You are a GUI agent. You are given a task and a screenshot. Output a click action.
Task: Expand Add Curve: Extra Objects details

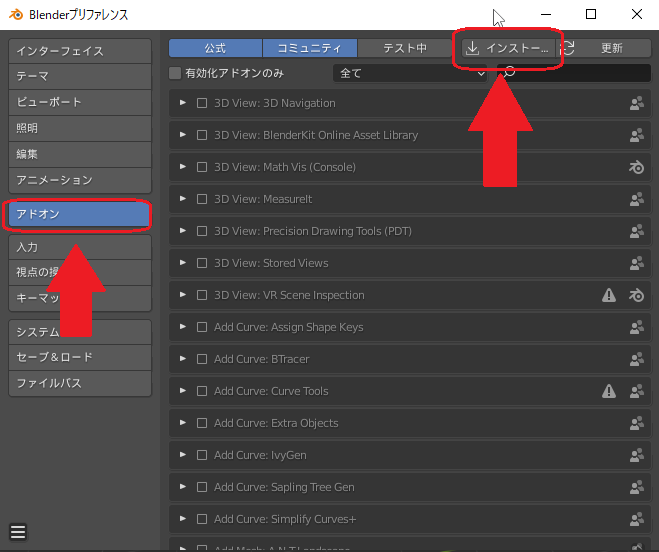pos(183,423)
